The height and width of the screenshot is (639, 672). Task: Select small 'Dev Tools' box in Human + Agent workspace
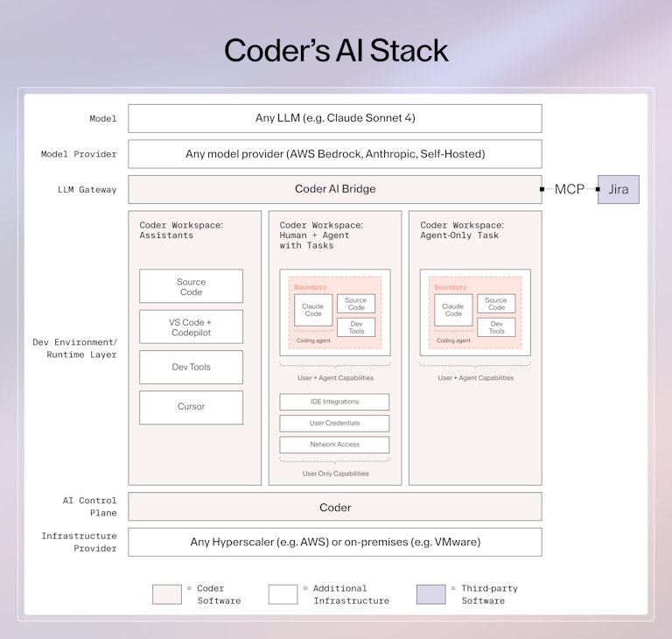pyautogui.click(x=356, y=327)
